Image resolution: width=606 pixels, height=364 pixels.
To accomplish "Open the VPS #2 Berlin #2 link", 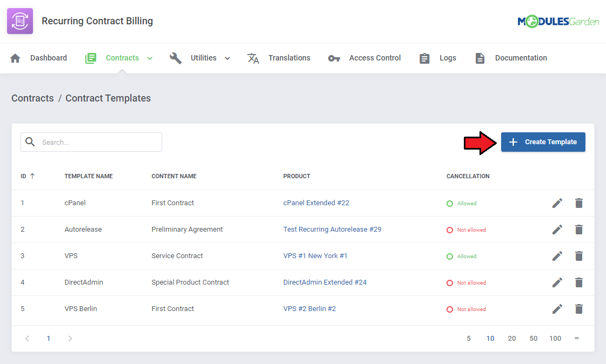I will tap(310, 308).
